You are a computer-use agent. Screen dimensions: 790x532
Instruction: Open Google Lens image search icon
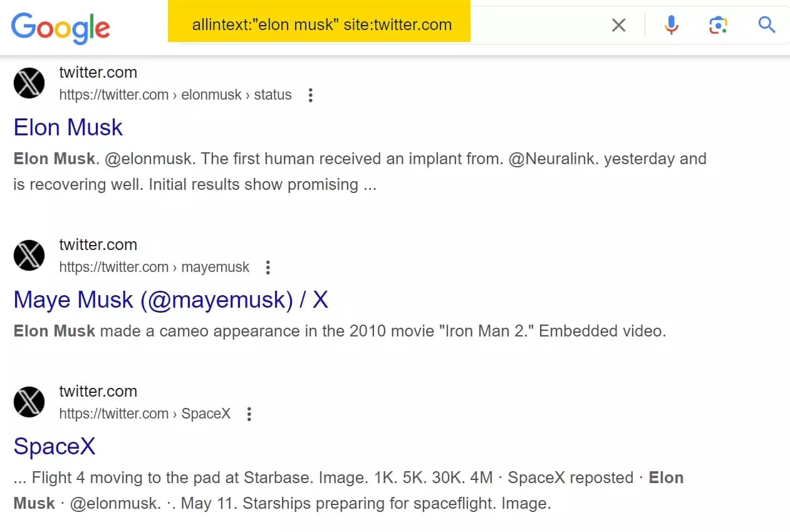click(x=718, y=25)
